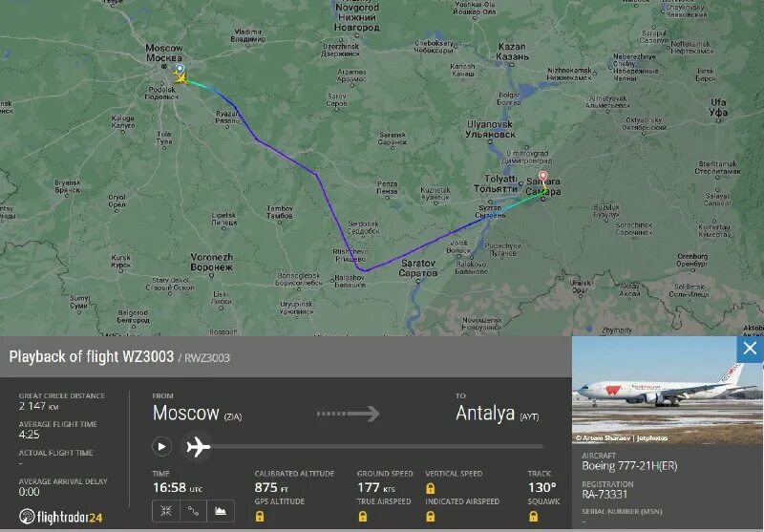Start playback with the play button
764x532 pixels.
[161, 446]
